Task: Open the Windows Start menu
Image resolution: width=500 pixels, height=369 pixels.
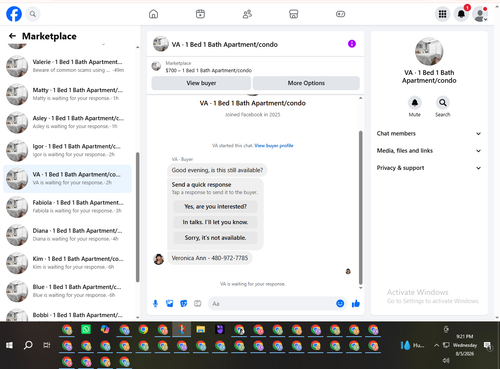Action: 9,345
